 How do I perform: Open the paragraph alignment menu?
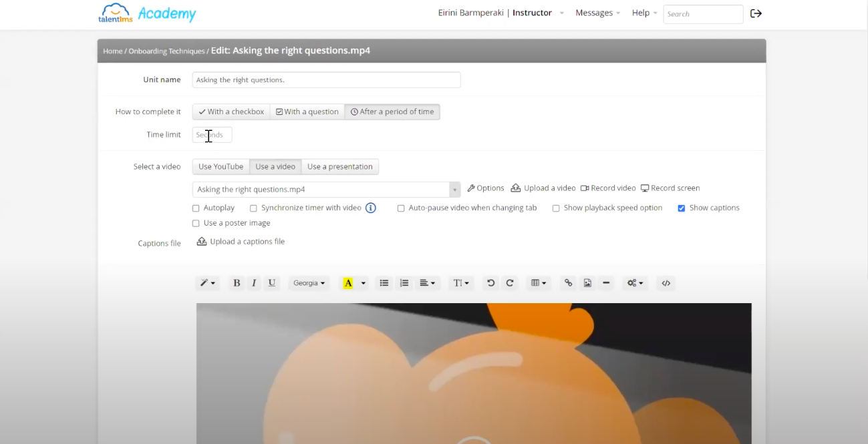point(427,283)
